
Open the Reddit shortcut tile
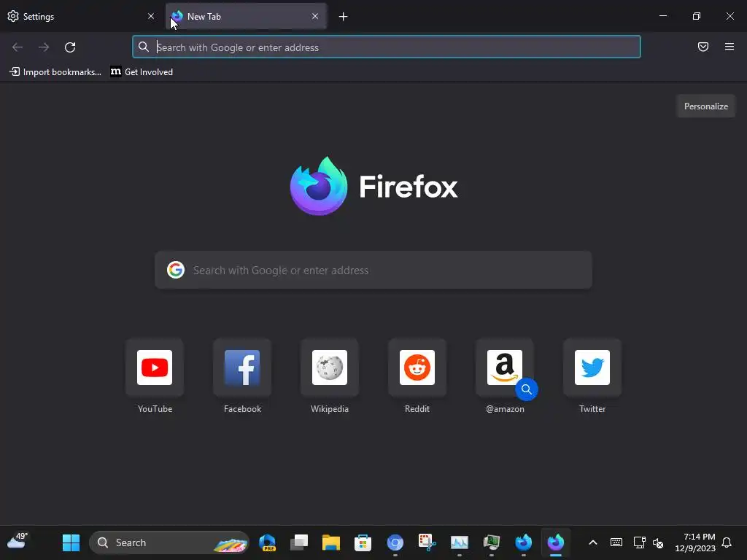(x=417, y=367)
